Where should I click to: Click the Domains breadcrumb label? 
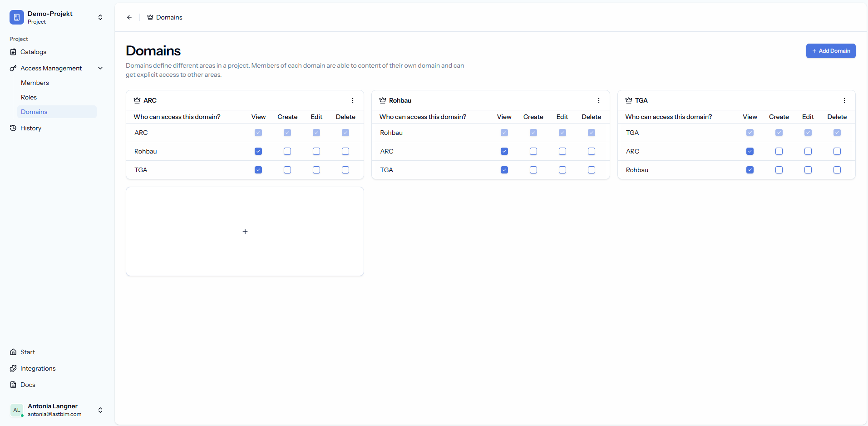pyautogui.click(x=169, y=17)
